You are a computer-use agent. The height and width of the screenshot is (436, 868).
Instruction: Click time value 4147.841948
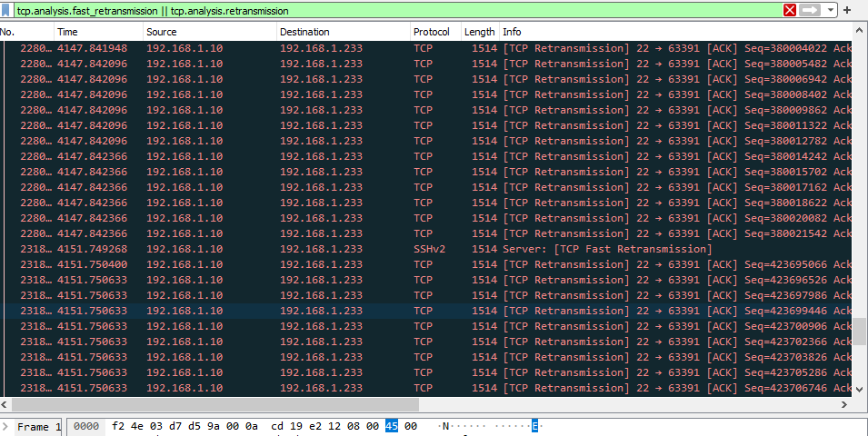coord(92,48)
